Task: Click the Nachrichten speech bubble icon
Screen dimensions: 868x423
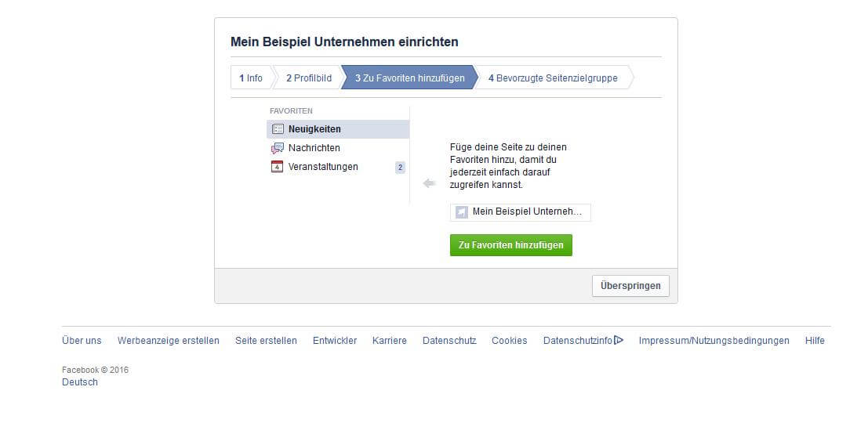Action: (x=278, y=148)
